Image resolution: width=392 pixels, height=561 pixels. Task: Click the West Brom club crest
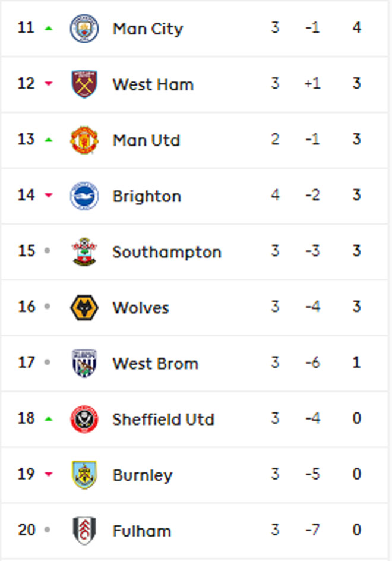84,364
